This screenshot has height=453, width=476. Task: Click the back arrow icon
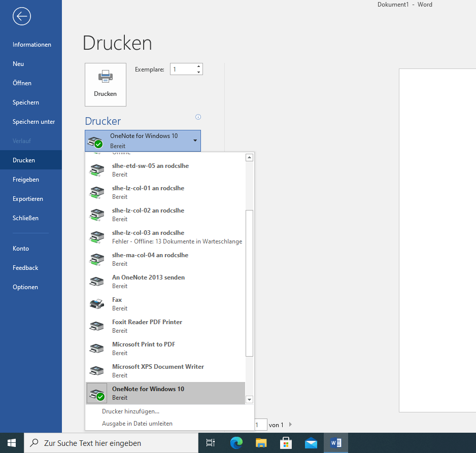coord(22,16)
